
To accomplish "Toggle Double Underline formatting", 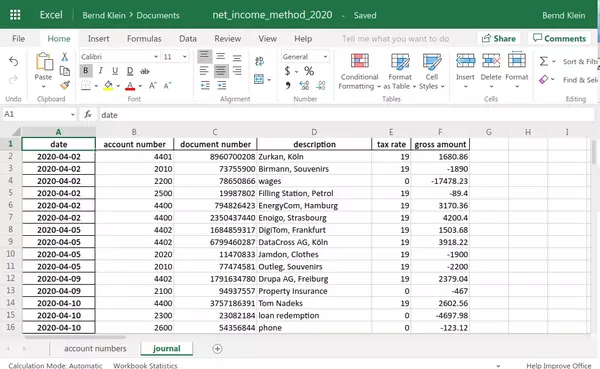I will pos(130,71).
